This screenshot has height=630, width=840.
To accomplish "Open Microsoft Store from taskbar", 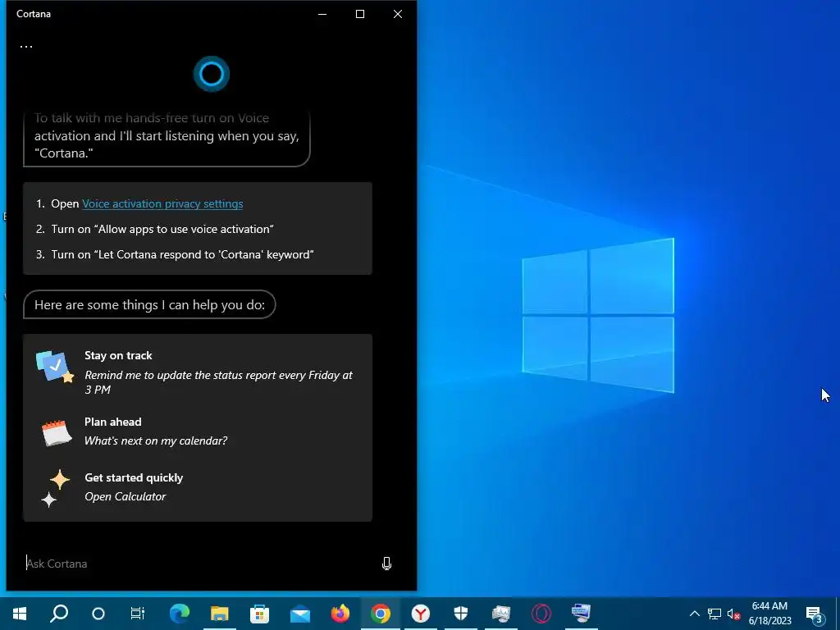I will pos(260,614).
